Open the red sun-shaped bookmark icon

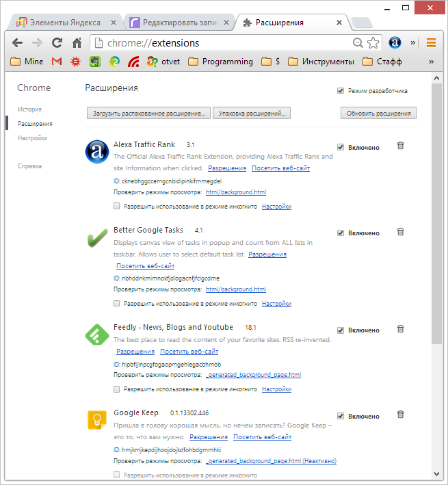[x=75, y=62]
